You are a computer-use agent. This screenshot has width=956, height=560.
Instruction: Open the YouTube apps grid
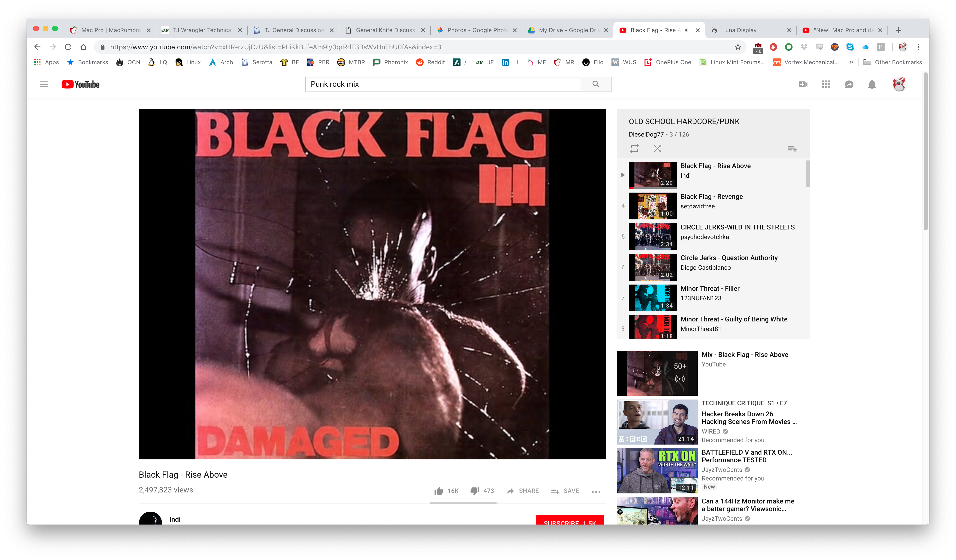826,84
